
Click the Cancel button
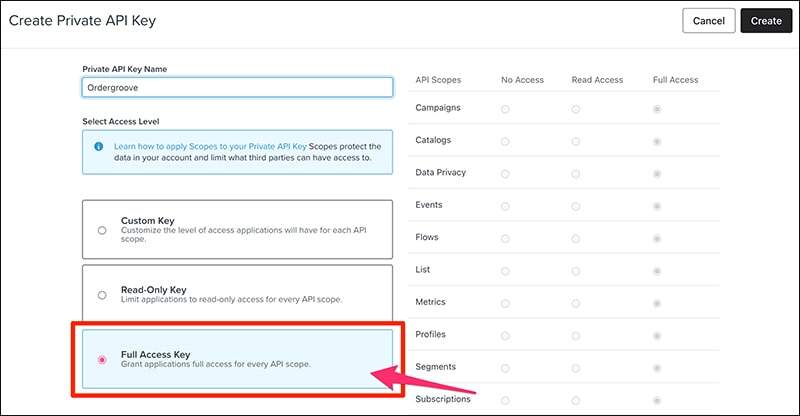pyautogui.click(x=708, y=20)
